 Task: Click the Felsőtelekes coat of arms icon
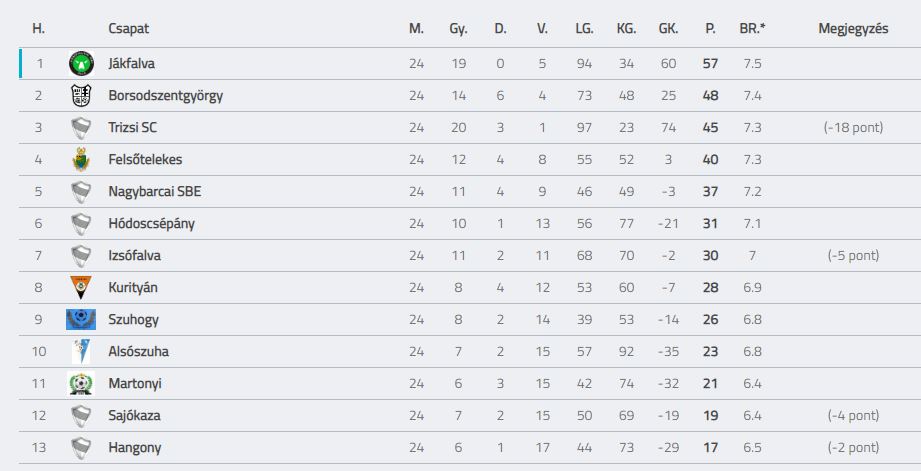pos(81,159)
